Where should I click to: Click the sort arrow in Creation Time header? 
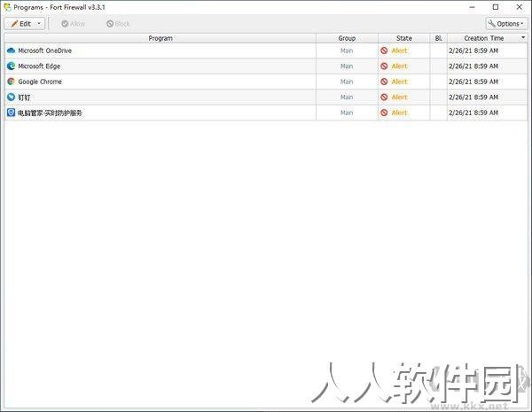523,37
